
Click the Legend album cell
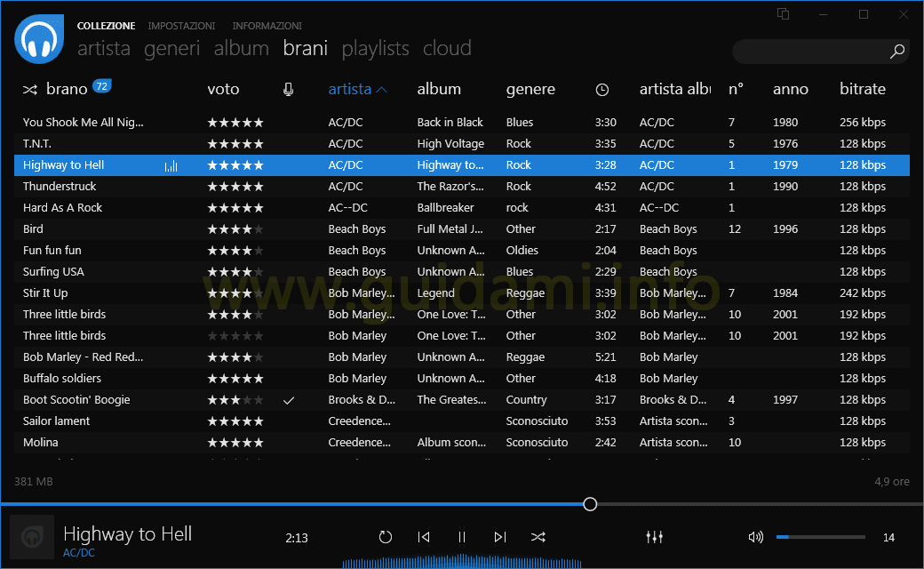pos(435,293)
